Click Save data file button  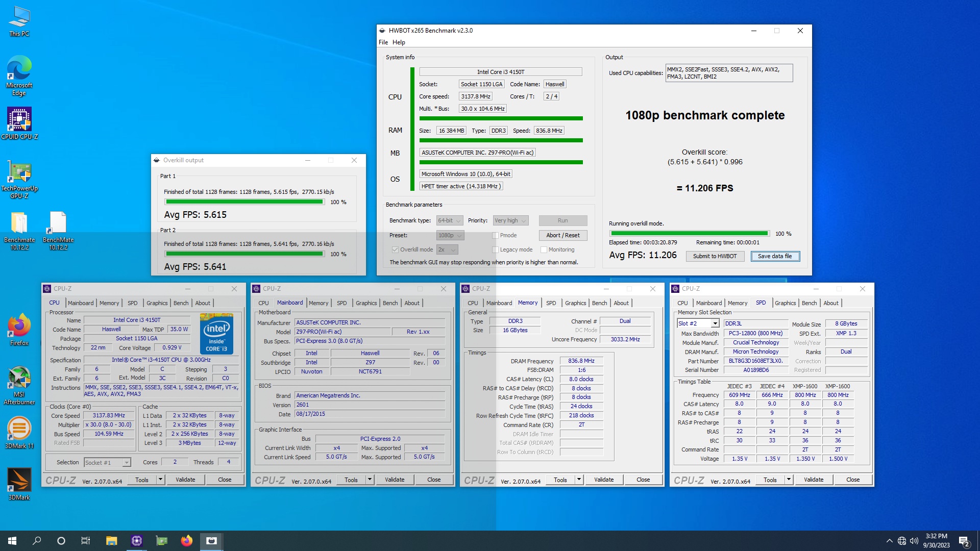click(775, 256)
